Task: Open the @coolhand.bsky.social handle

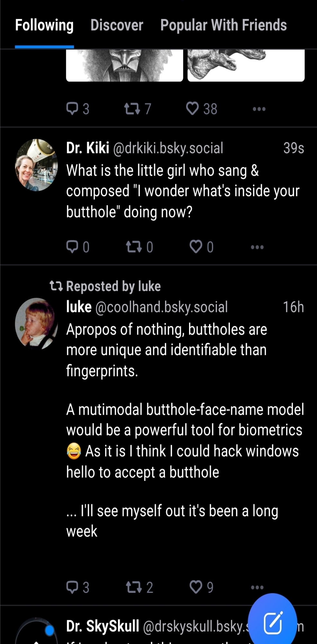Action: (x=161, y=307)
